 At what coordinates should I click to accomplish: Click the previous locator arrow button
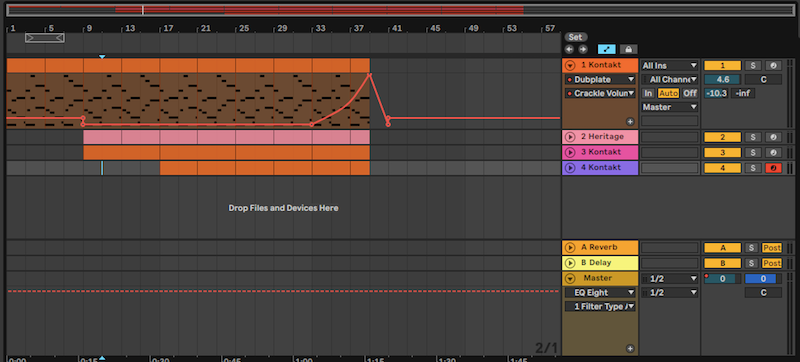coord(569,49)
